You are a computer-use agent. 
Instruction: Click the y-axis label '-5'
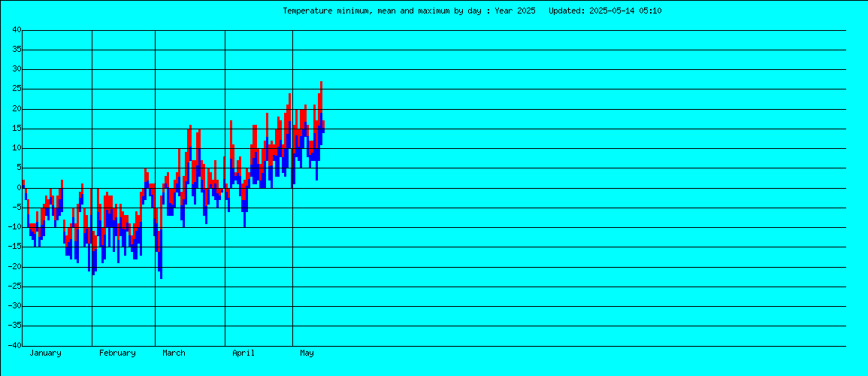tap(17, 208)
